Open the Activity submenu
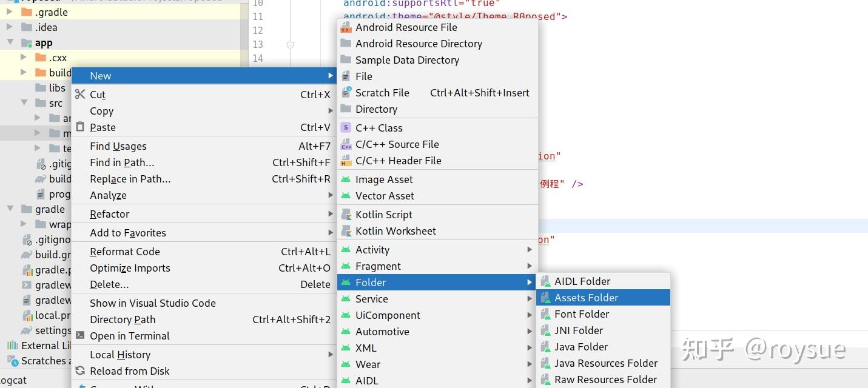The height and width of the screenshot is (388, 868). [x=372, y=250]
